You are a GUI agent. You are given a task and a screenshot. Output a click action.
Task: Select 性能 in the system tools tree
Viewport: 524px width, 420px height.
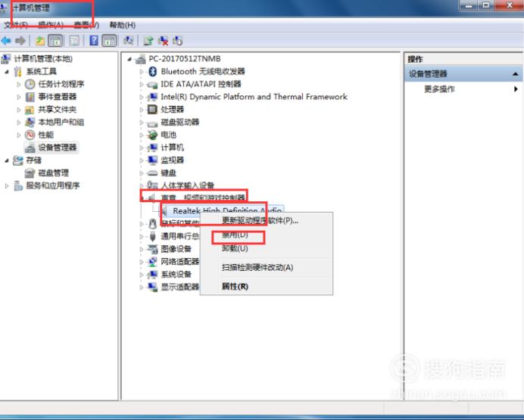(45, 135)
